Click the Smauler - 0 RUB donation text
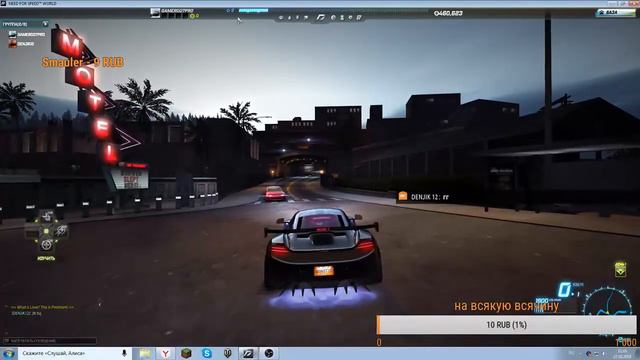This screenshot has width=640, height=360. [83, 62]
